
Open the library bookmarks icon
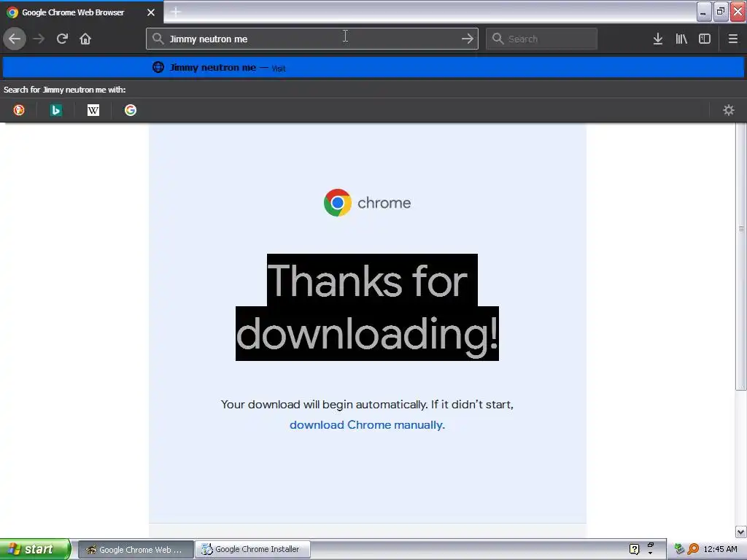[681, 39]
